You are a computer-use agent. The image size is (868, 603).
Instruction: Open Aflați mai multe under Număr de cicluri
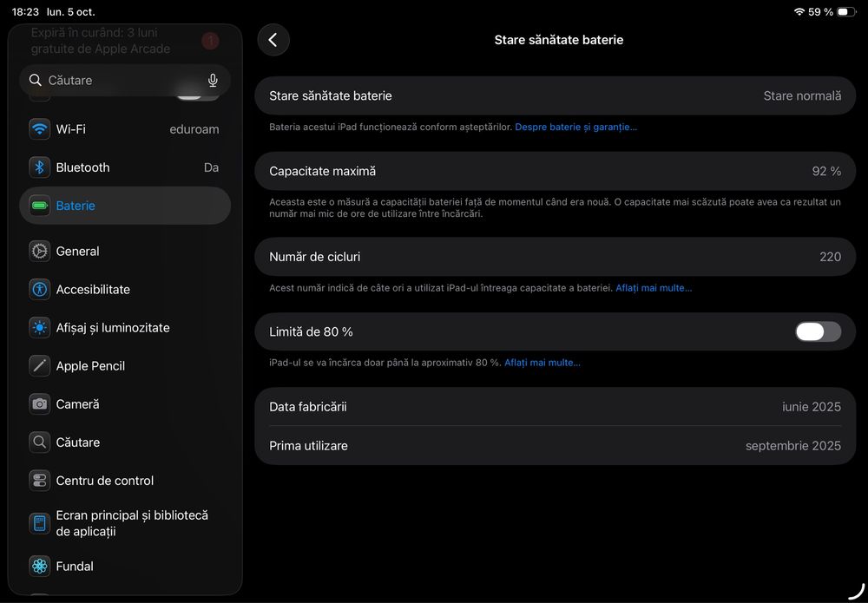pos(654,288)
